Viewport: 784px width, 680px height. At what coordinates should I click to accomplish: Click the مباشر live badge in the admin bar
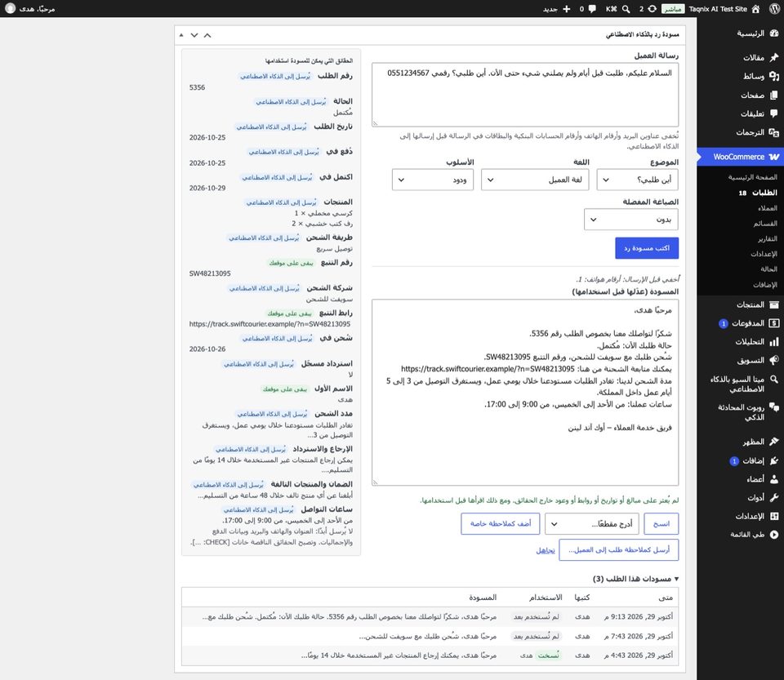click(x=672, y=9)
